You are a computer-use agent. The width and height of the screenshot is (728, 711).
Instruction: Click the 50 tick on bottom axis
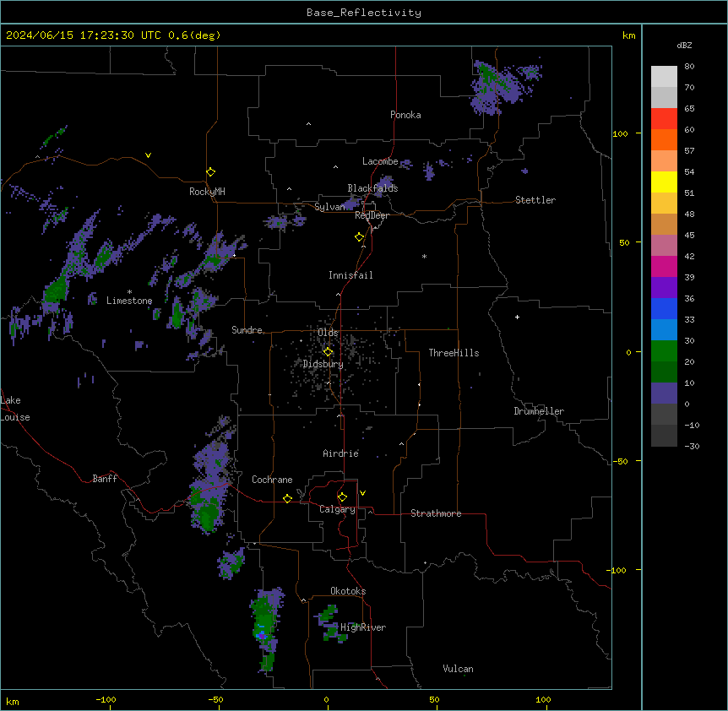click(x=434, y=699)
